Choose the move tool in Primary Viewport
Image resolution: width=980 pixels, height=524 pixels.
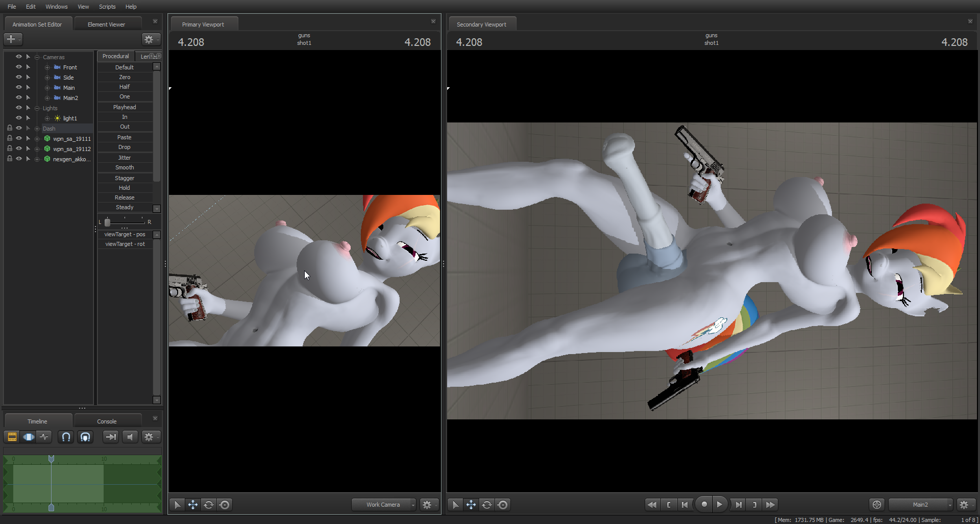(x=193, y=505)
